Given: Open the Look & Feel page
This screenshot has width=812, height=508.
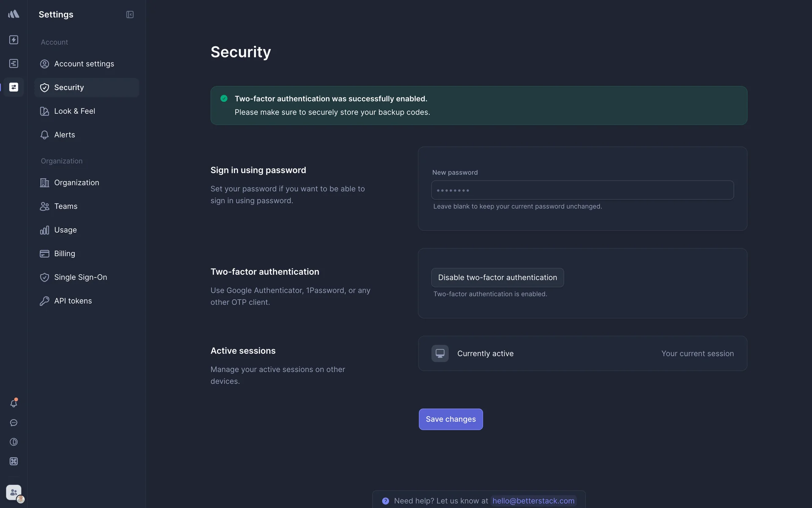Looking at the screenshot, I should pyautogui.click(x=74, y=111).
